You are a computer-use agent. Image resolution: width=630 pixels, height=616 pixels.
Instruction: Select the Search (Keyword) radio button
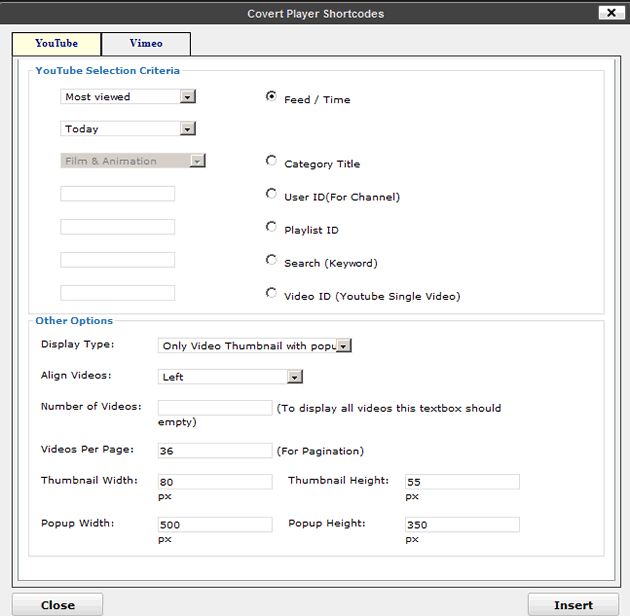(271, 260)
